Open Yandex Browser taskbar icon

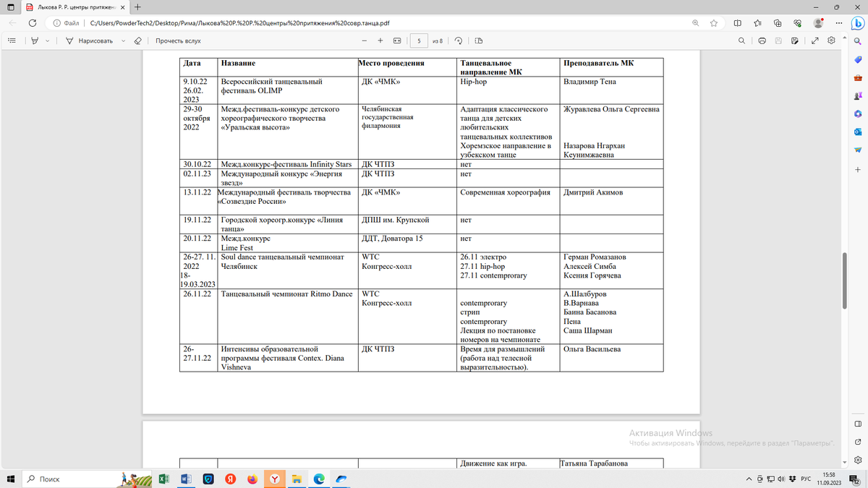pos(274,479)
